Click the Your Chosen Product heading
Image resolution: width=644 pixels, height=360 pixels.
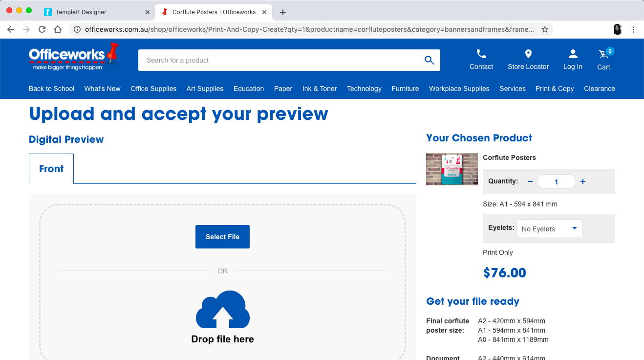(479, 138)
